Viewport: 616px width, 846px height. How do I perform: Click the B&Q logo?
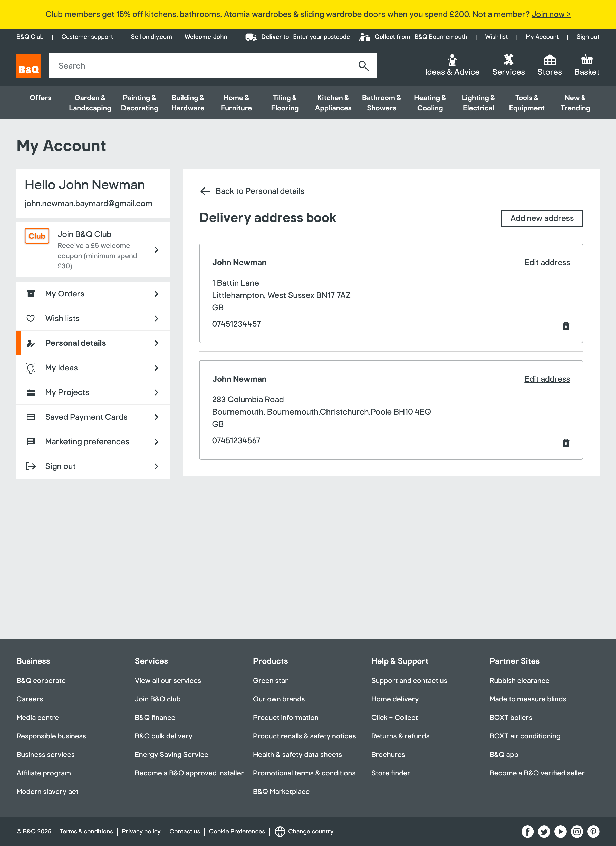[x=28, y=65]
